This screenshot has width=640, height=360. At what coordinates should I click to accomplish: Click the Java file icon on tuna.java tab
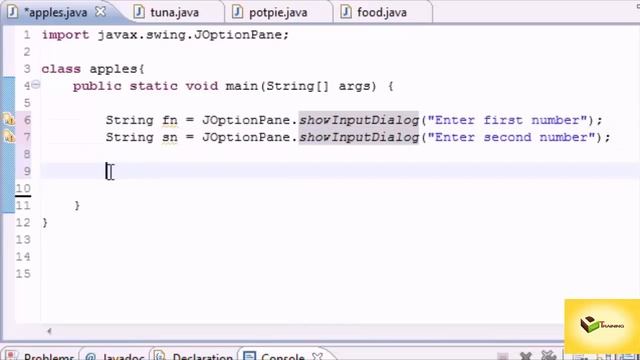139,12
